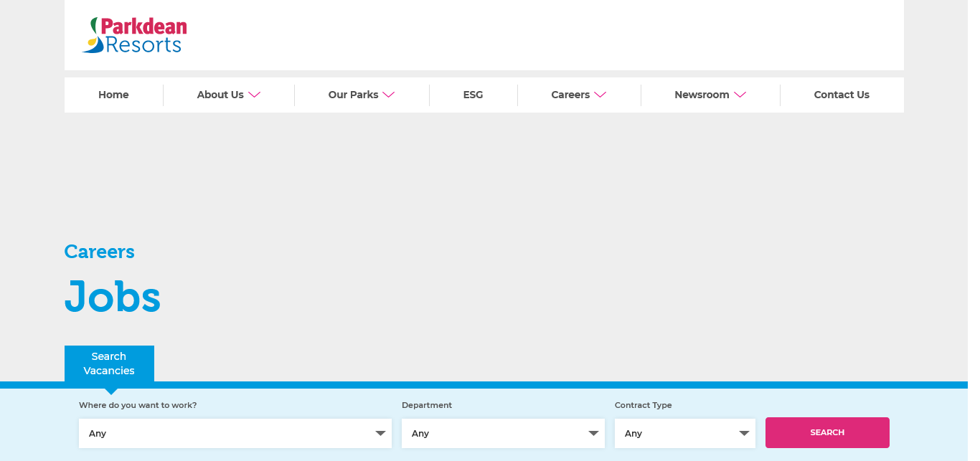
Task: Select the Newsroom menu label
Action: [702, 95]
